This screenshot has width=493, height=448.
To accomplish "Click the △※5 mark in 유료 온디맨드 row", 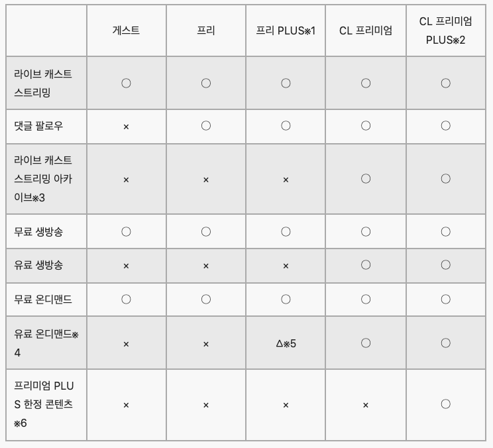I will (x=286, y=343).
